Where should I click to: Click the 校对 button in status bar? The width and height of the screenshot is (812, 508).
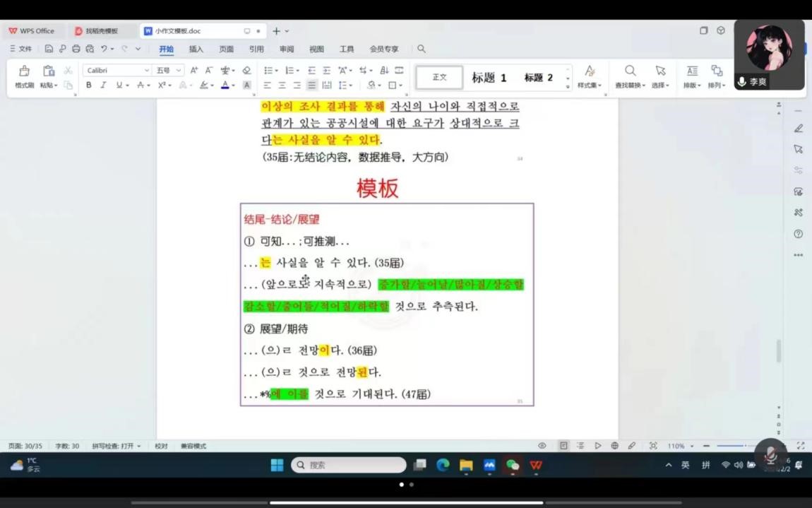pyautogui.click(x=161, y=447)
